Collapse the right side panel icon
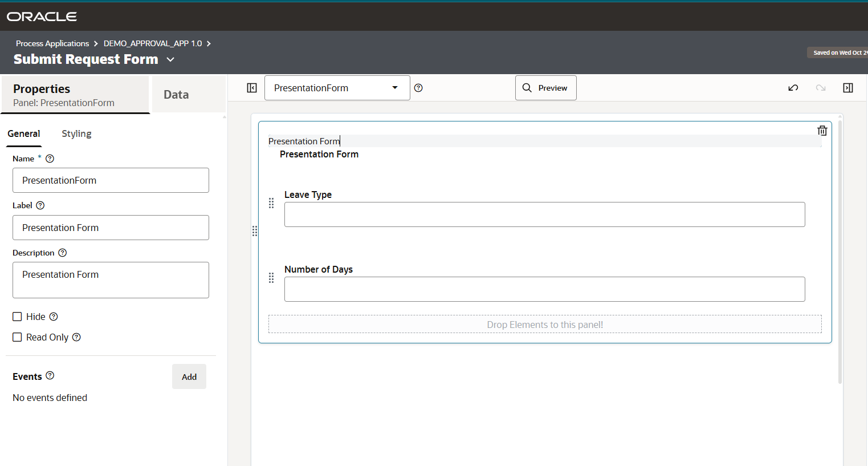This screenshot has width=868, height=466. [848, 88]
